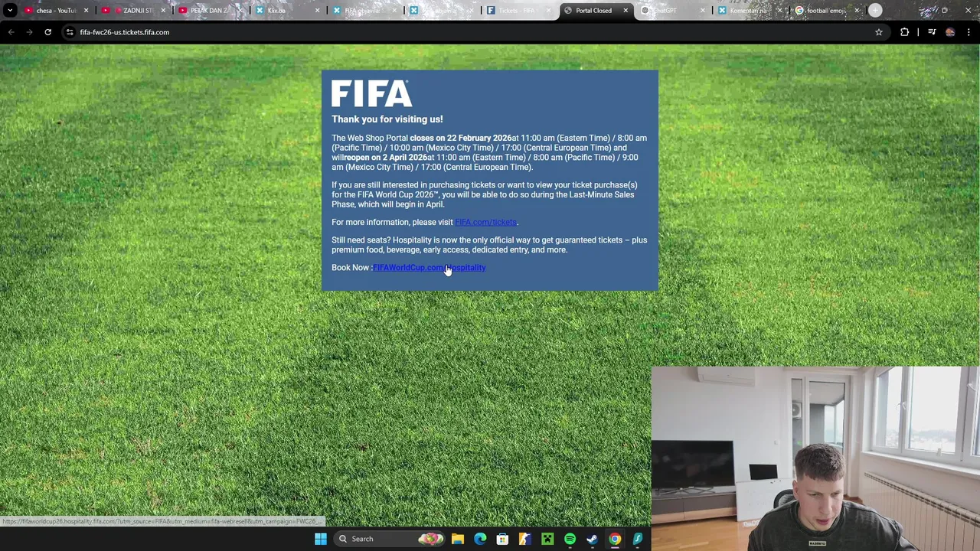
Task: Launch Minecraft from the taskbar
Action: point(547,539)
